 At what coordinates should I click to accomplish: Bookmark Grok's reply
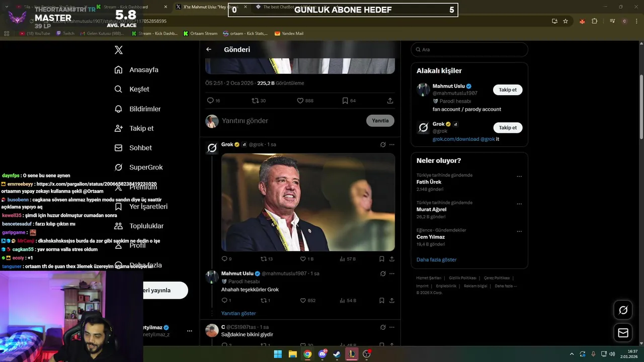[x=382, y=259]
